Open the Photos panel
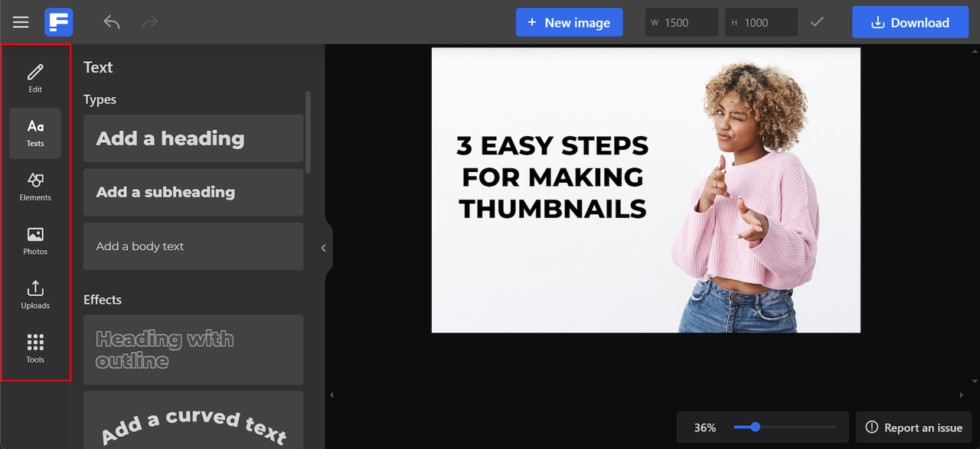 click(35, 241)
